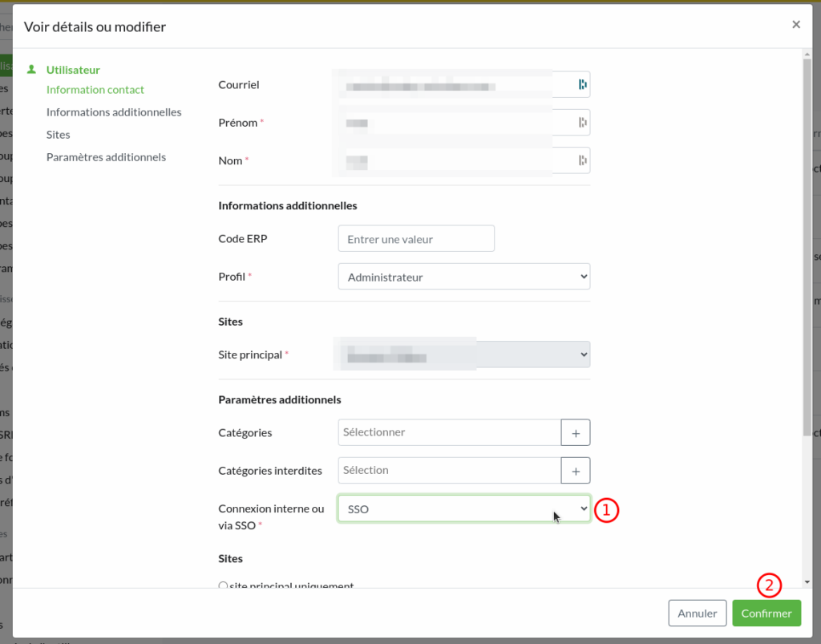Click the autofill icon in Nom field

point(583,160)
